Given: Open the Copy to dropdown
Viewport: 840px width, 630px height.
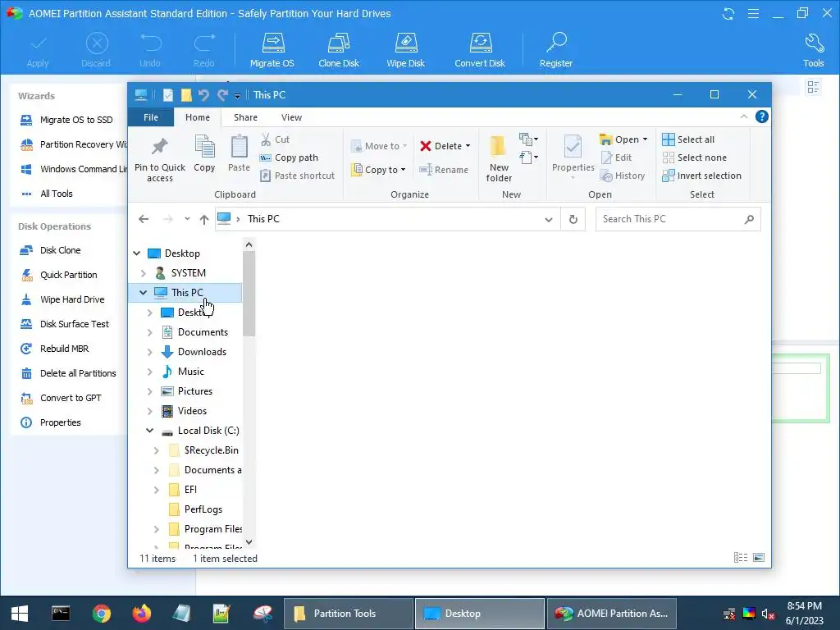Looking at the screenshot, I should (x=404, y=170).
